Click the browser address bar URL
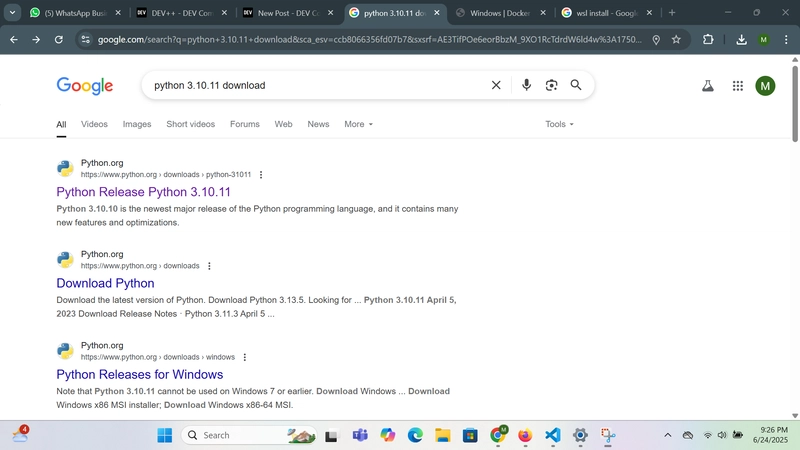The image size is (800, 450). tap(369, 39)
